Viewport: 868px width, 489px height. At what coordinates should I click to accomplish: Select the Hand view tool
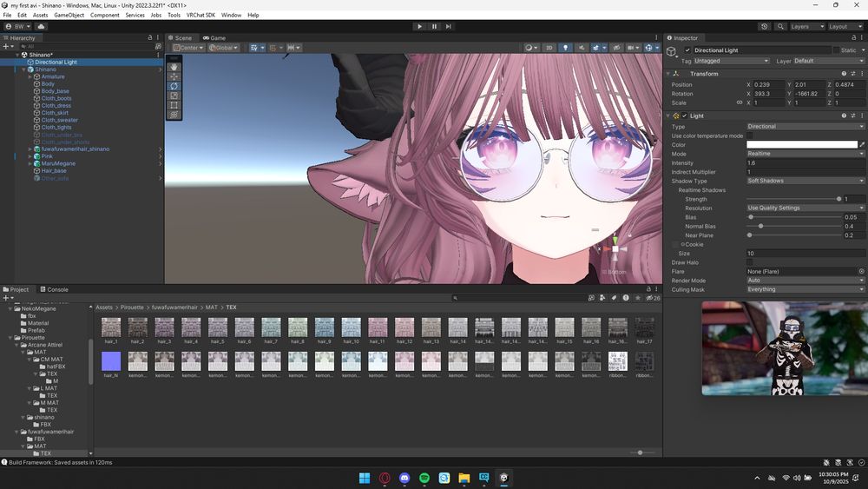coord(174,67)
